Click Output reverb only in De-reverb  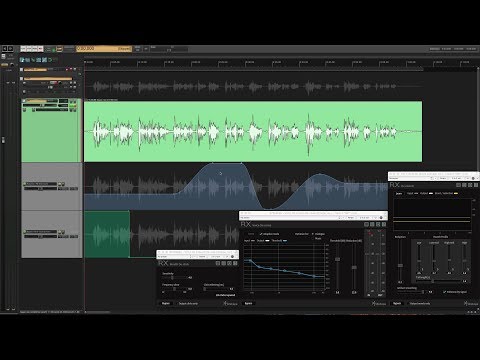420,303
